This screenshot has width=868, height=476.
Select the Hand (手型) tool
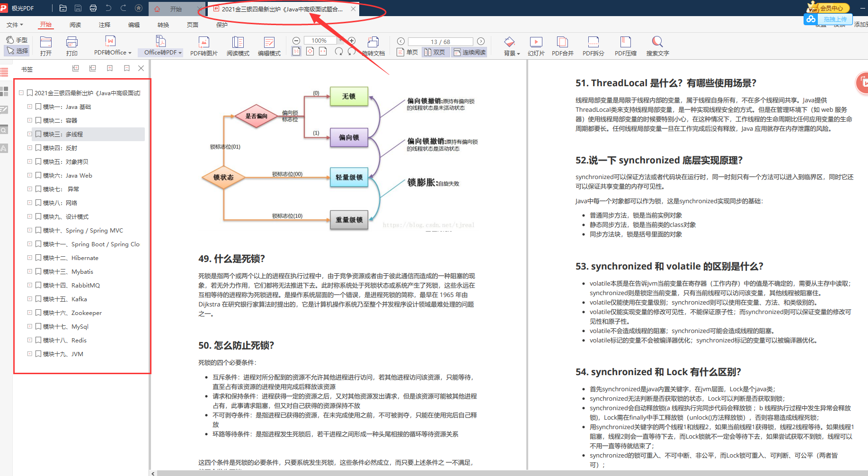click(17, 40)
